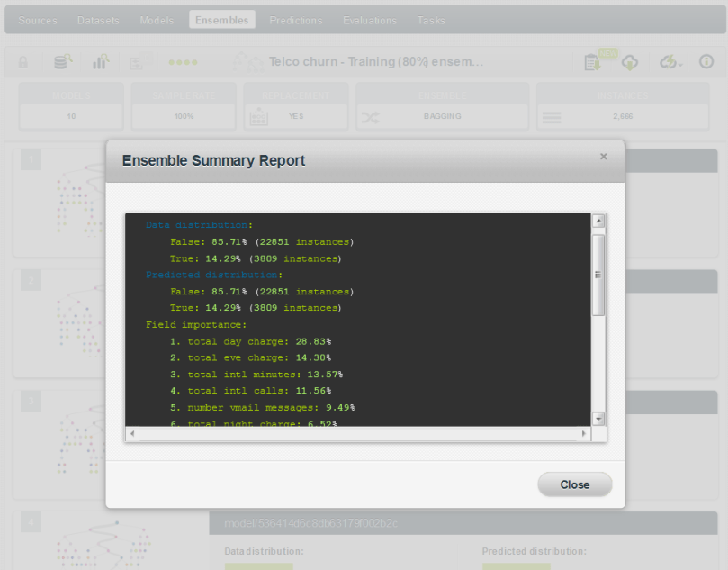Click the Close button on the report dialog
The image size is (728, 570).
tap(574, 484)
